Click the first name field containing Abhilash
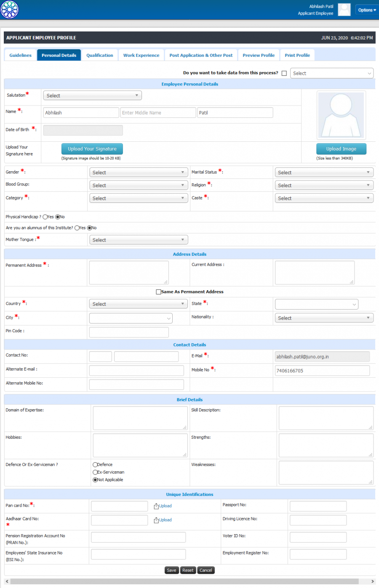 [x=81, y=113]
